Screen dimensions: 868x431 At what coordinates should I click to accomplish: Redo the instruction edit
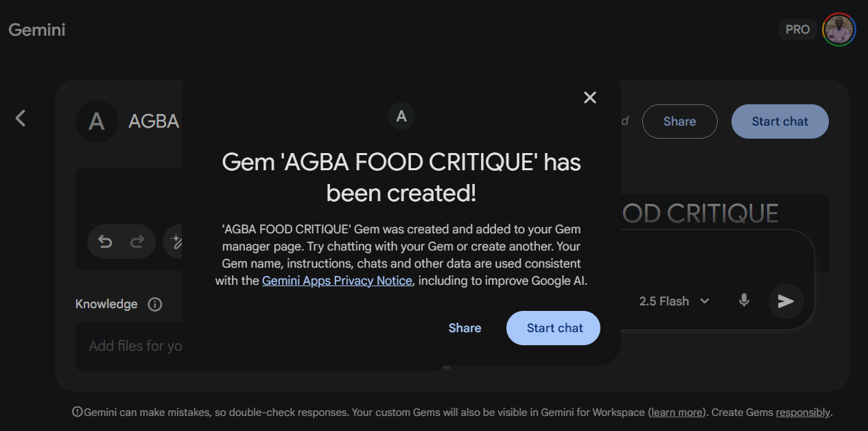137,242
